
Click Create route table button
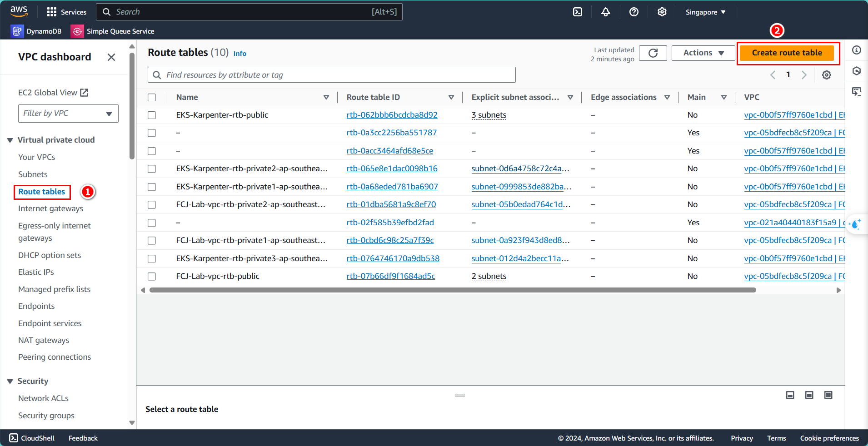787,53
